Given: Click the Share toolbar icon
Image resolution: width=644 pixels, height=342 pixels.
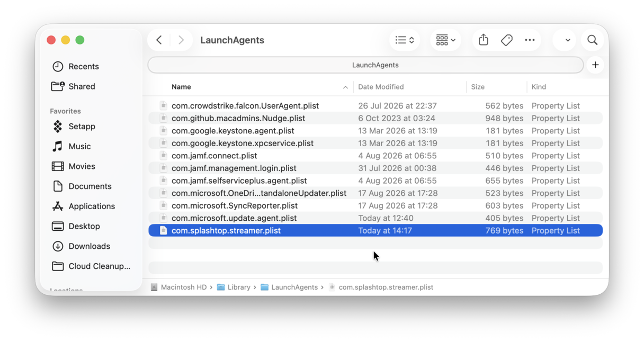Looking at the screenshot, I should (x=484, y=40).
